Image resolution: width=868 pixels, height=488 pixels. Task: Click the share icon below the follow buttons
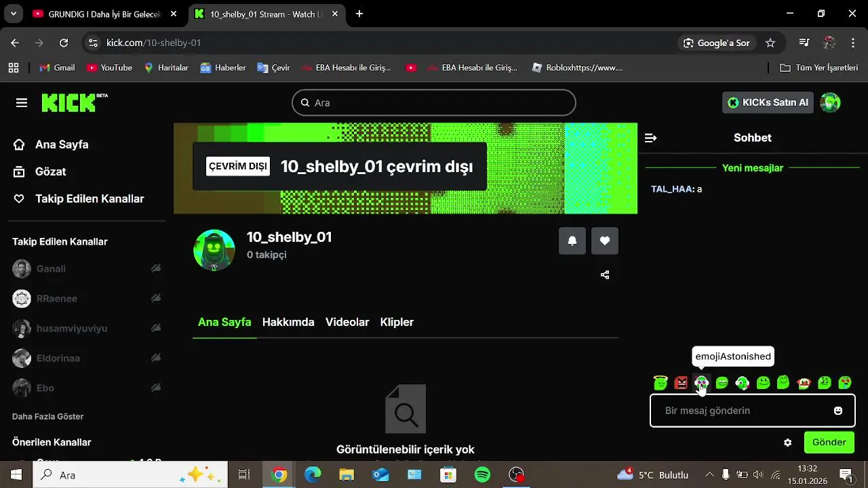605,274
